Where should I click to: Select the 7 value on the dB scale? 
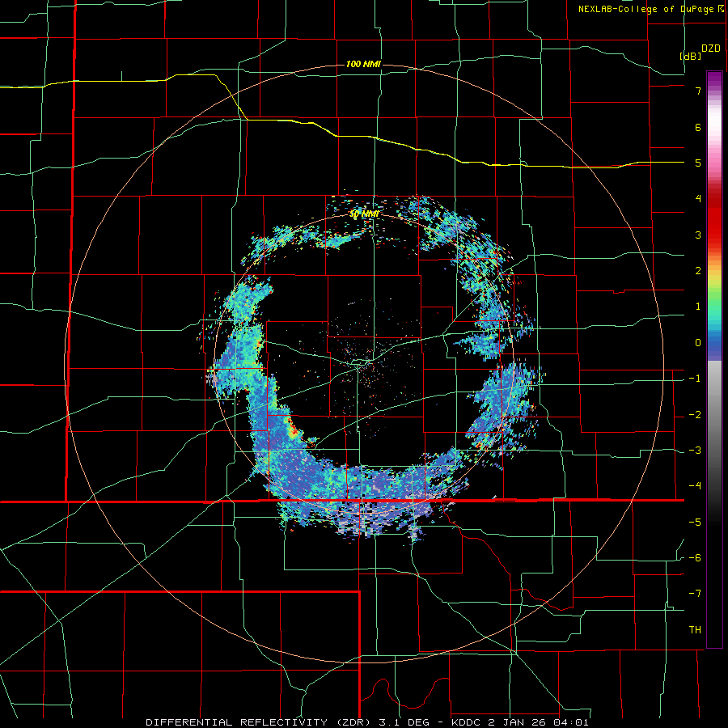[x=698, y=91]
